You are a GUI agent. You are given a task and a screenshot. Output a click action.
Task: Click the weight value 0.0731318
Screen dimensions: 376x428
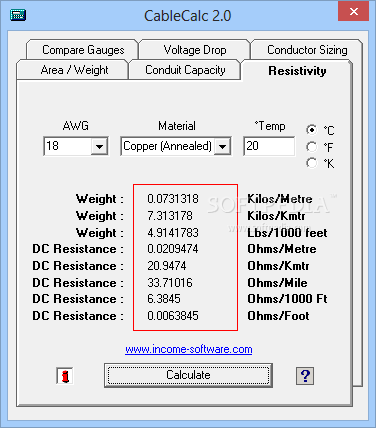click(x=173, y=199)
